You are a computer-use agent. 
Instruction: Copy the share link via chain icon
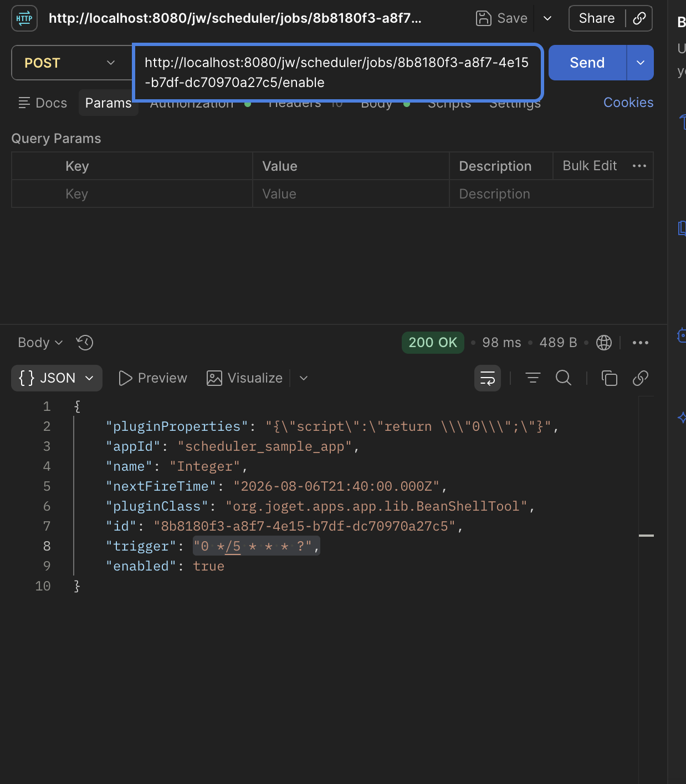pyautogui.click(x=639, y=18)
